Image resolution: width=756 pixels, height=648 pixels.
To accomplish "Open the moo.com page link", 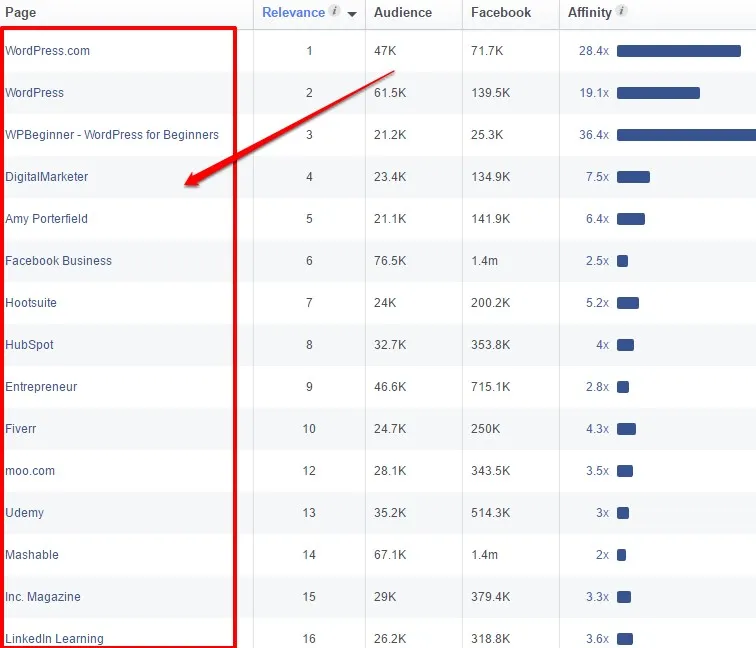I will tap(30, 471).
